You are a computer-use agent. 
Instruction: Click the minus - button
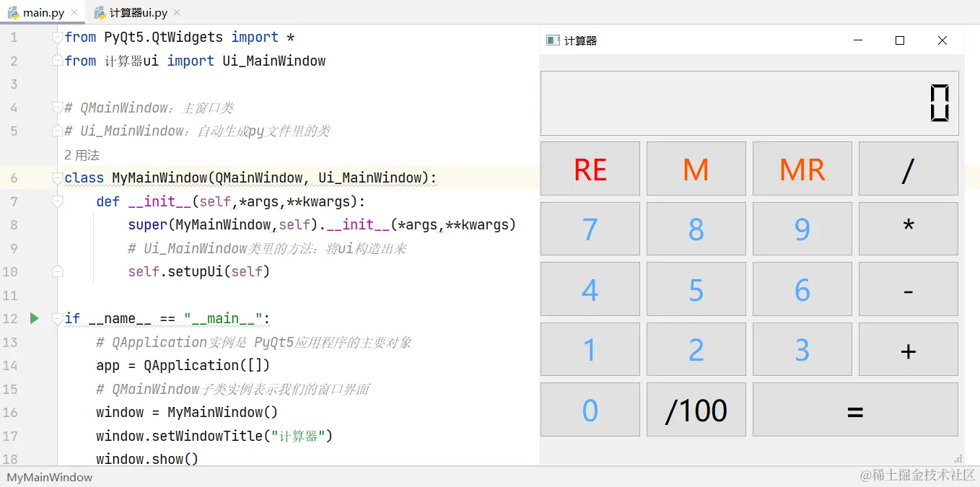(x=909, y=289)
